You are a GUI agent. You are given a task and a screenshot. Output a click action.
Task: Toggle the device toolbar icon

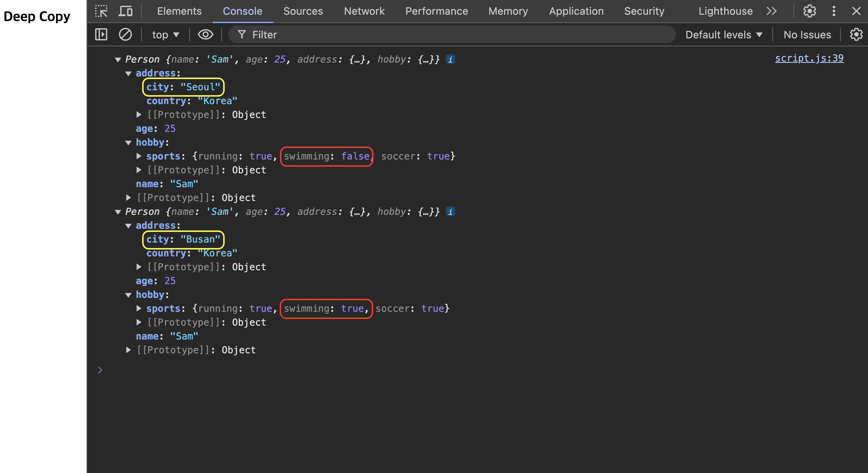125,11
